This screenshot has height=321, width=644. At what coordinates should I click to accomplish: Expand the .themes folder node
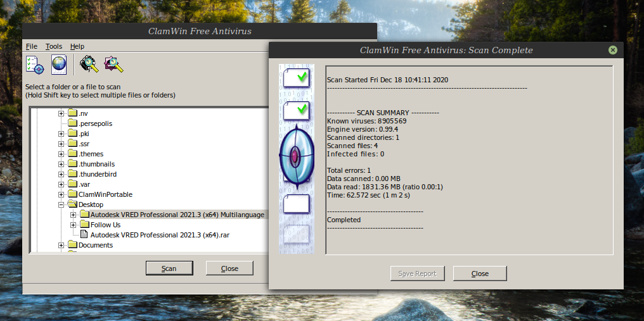coord(61,154)
